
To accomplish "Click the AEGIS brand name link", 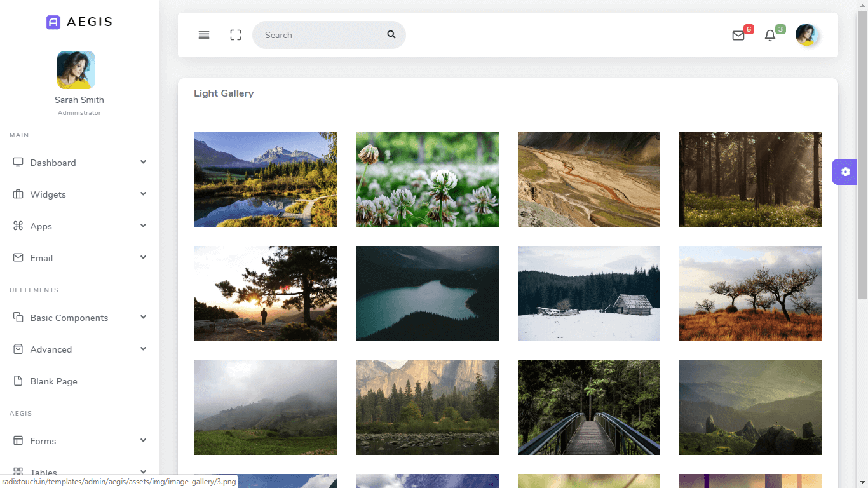I will pos(90,22).
